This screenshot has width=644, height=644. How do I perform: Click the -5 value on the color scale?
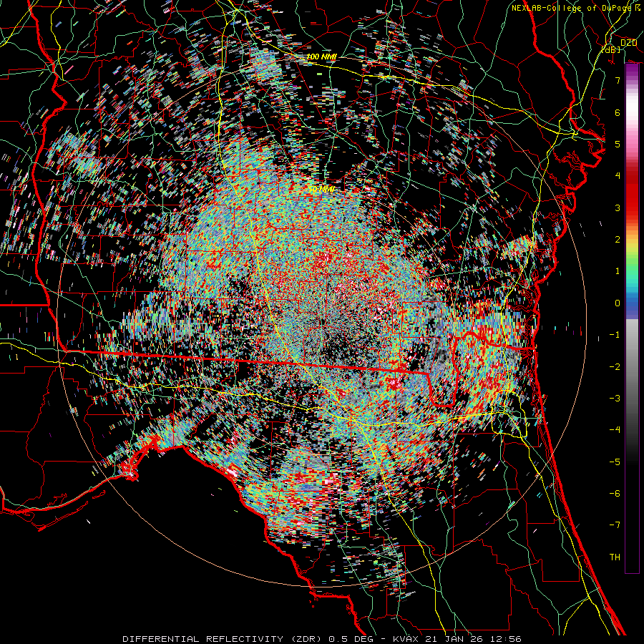pos(615,462)
